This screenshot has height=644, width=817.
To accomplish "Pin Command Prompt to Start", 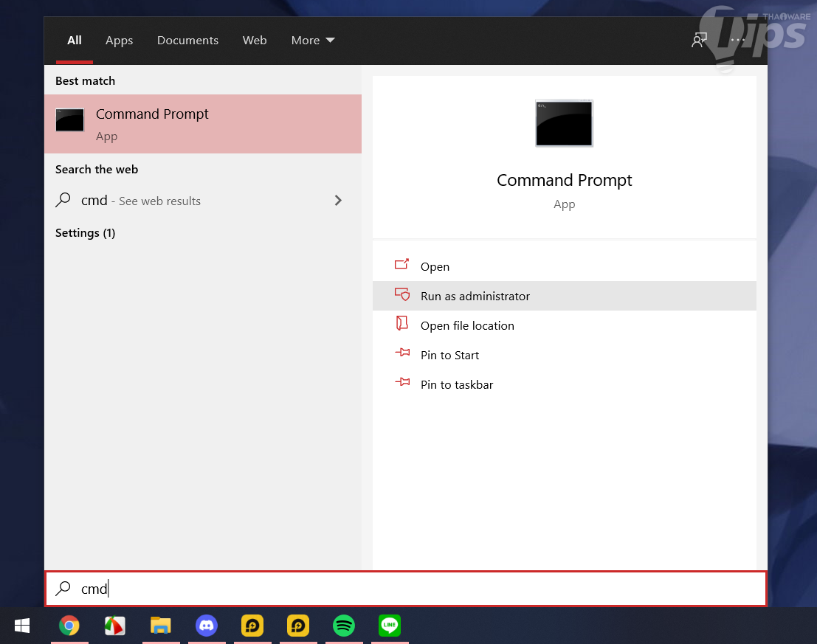I will [x=449, y=355].
